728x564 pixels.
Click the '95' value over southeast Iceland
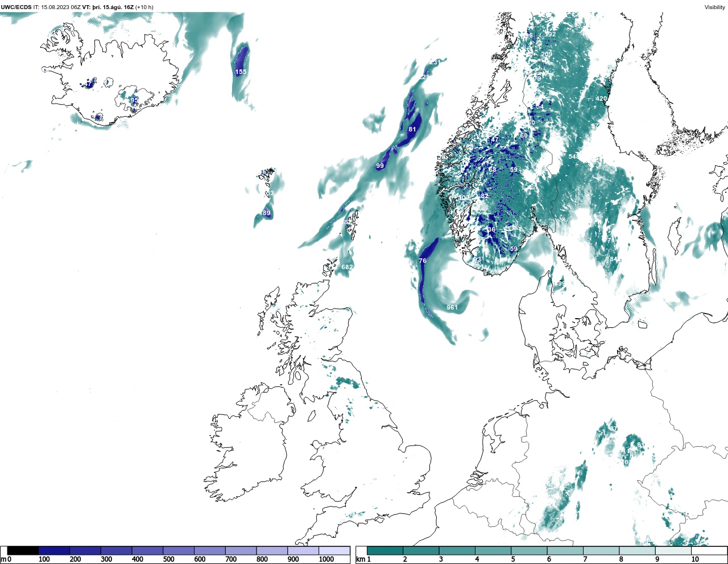134,100
